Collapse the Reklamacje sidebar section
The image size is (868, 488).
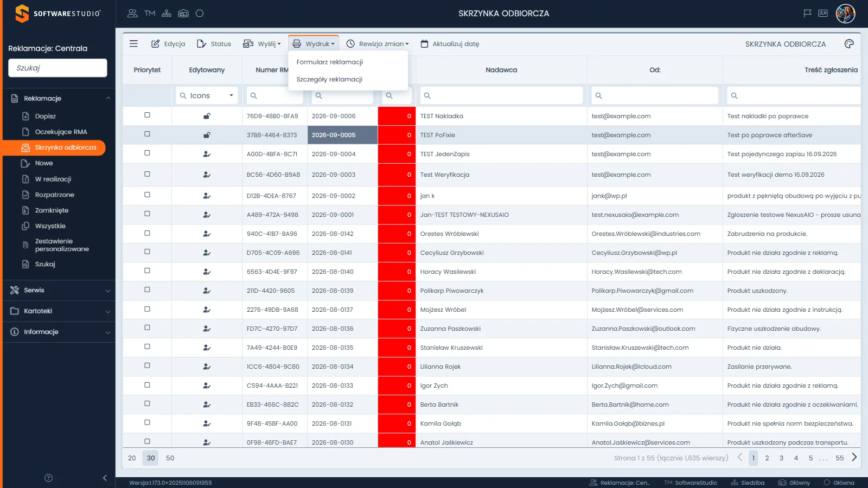(x=59, y=98)
